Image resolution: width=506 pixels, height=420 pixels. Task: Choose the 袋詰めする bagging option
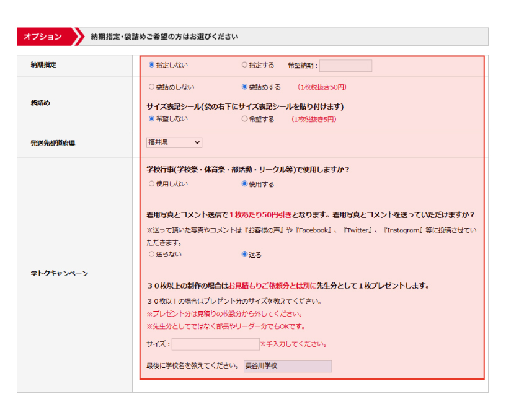tap(244, 87)
